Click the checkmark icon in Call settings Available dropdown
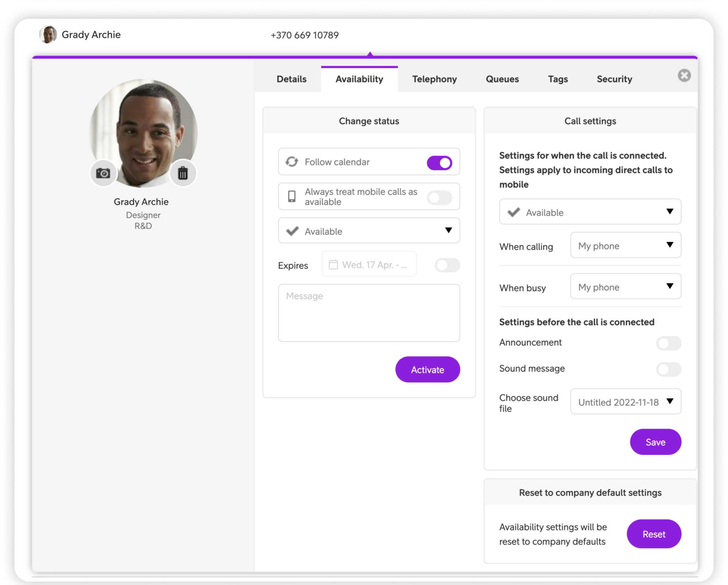This screenshot has height=585, width=728. tap(513, 212)
